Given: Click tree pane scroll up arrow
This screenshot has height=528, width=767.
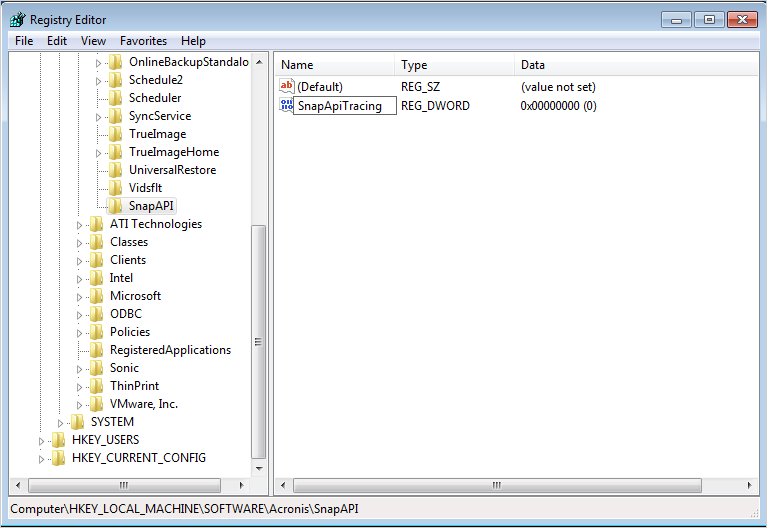Looking at the screenshot, I should (x=259, y=62).
